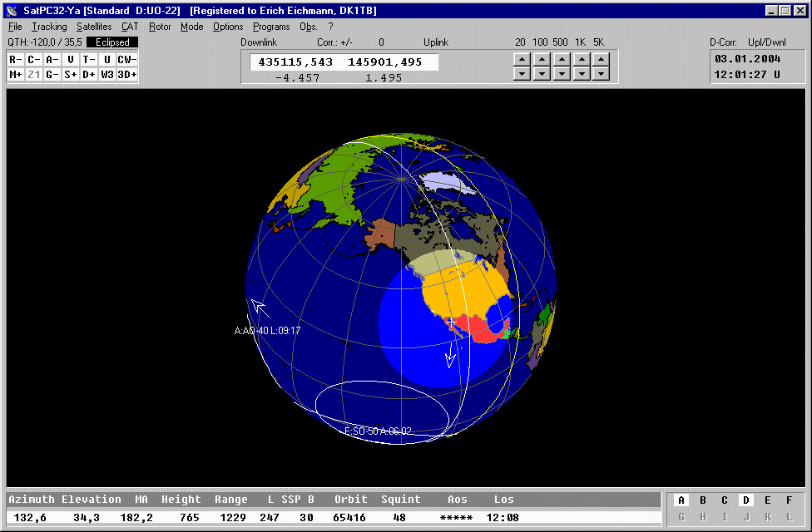Toggle the T- button

88,59
